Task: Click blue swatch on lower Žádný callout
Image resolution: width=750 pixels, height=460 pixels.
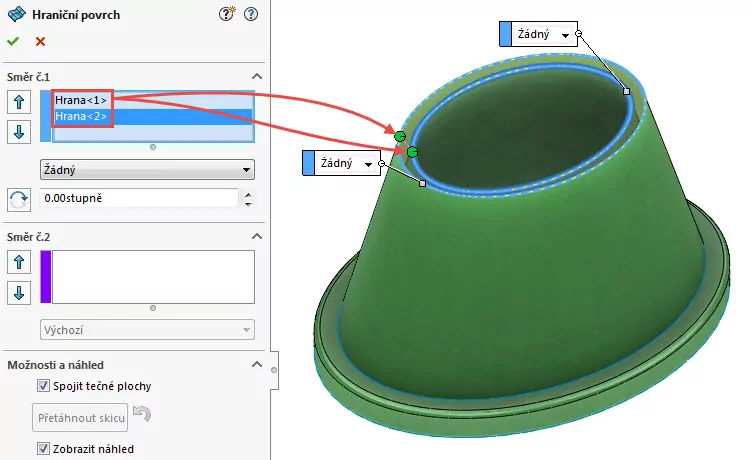Action: pyautogui.click(x=309, y=163)
